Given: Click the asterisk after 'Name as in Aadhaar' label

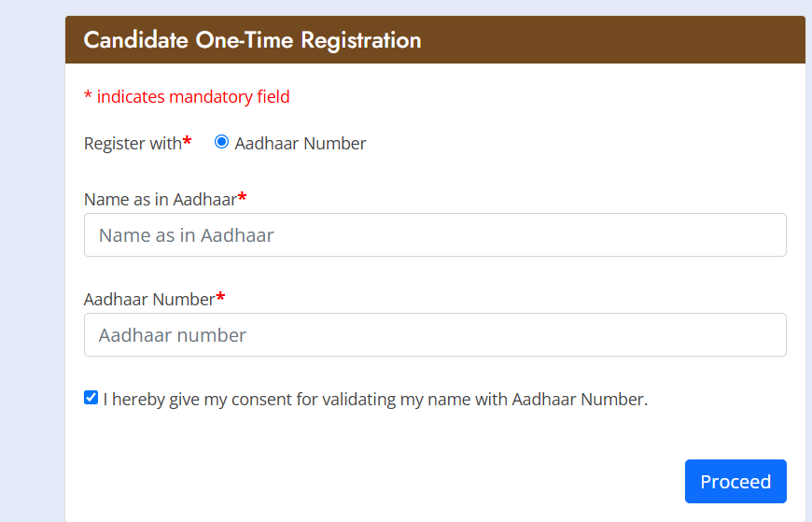Looking at the screenshot, I should (243, 197).
